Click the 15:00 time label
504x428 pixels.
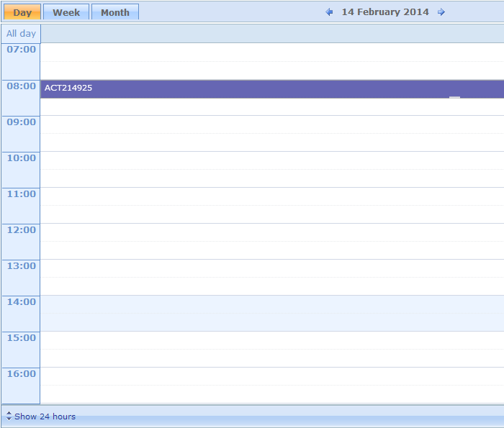pyautogui.click(x=21, y=338)
